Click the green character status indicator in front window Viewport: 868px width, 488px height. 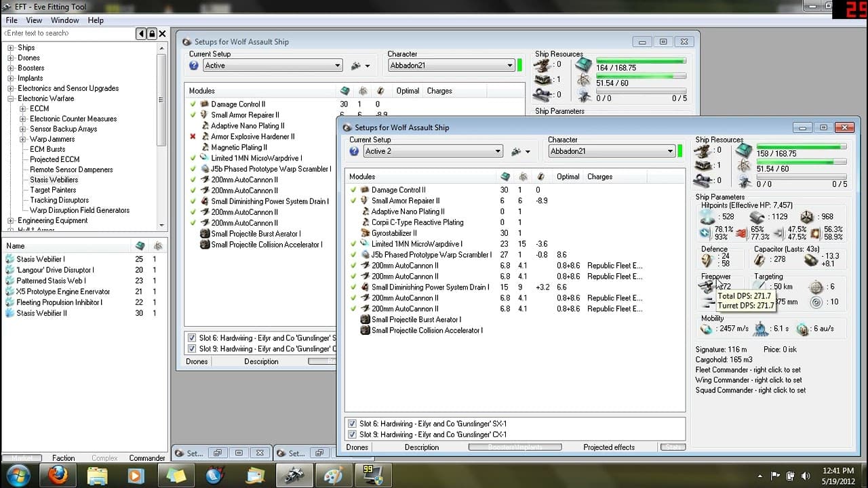[x=680, y=151]
